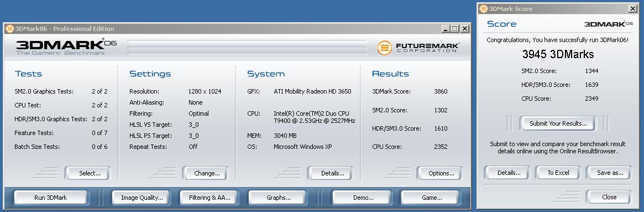Screen dimensions: 644x212
Task: Maximize the 3DMark06 main window
Action: tap(455, 28)
